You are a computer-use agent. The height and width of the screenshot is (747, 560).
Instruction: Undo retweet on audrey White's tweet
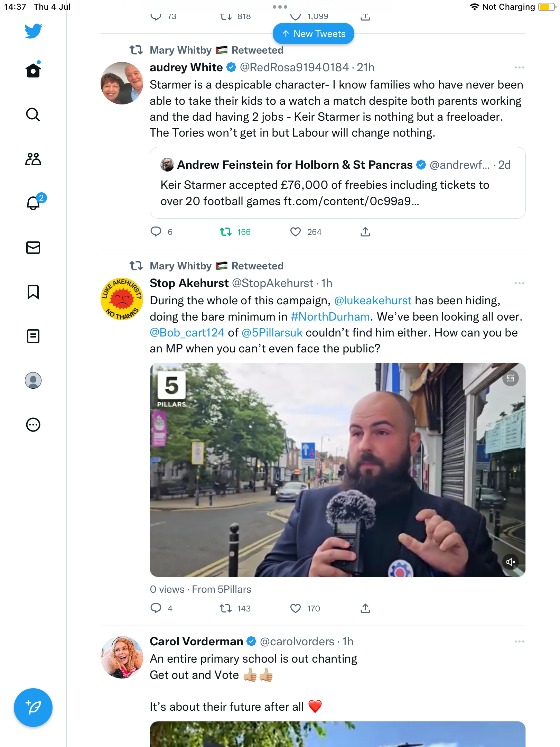[226, 232]
